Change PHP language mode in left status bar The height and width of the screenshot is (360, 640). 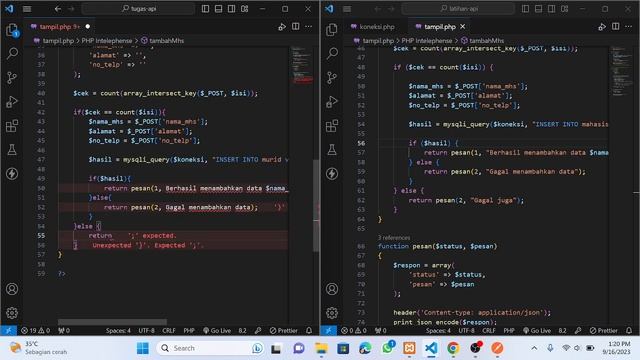189,331
